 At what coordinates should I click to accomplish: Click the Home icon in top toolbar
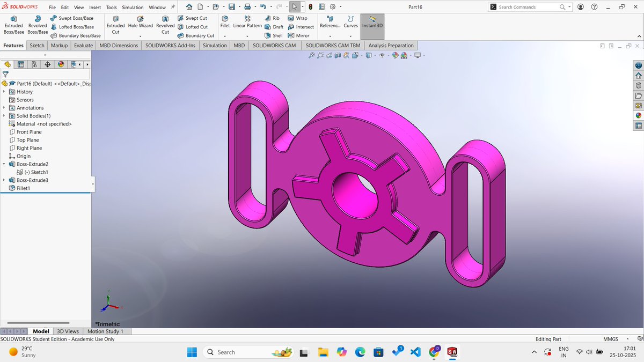point(189,7)
